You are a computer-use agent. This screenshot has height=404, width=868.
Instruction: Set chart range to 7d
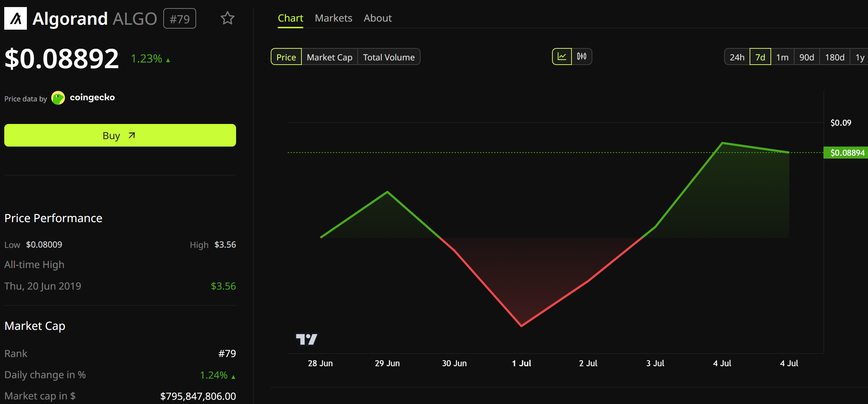[x=760, y=57]
